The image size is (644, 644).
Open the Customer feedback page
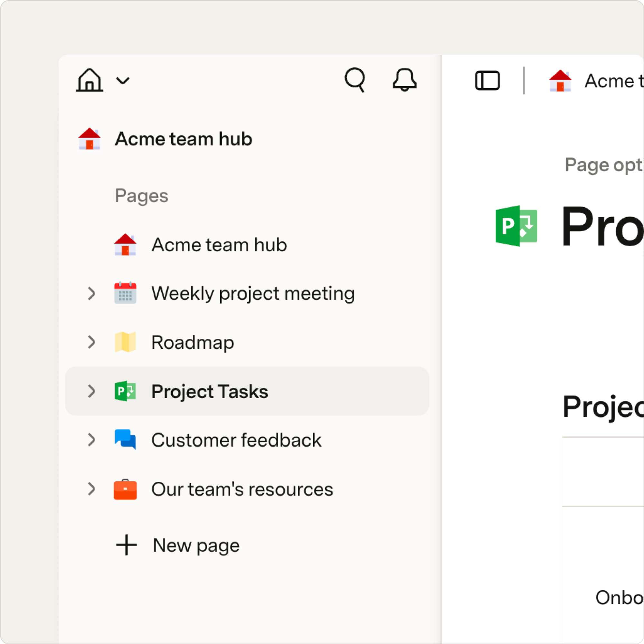[x=236, y=440]
